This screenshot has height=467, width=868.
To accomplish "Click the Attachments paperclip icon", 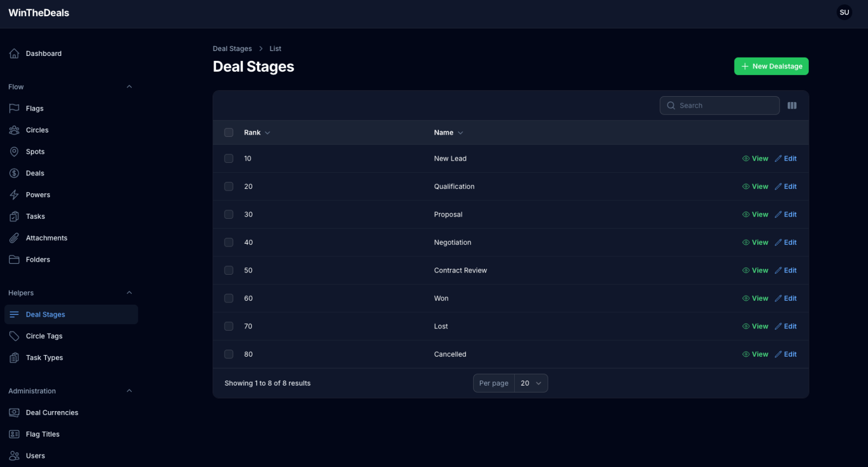I will 14,238.
